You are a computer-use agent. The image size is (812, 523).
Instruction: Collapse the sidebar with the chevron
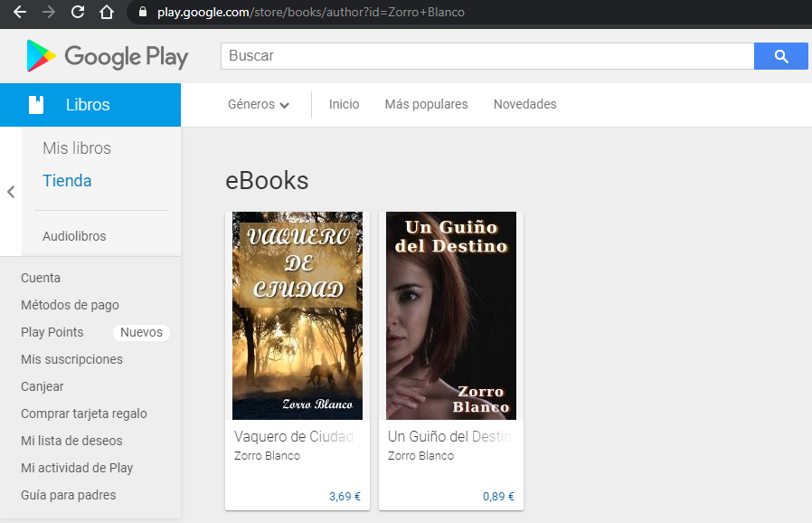coord(10,191)
